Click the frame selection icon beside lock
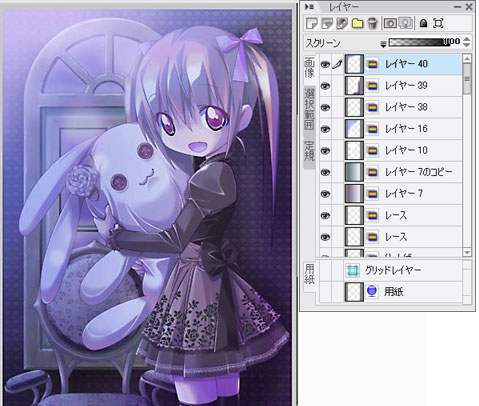This screenshot has height=406, width=479. click(x=438, y=23)
